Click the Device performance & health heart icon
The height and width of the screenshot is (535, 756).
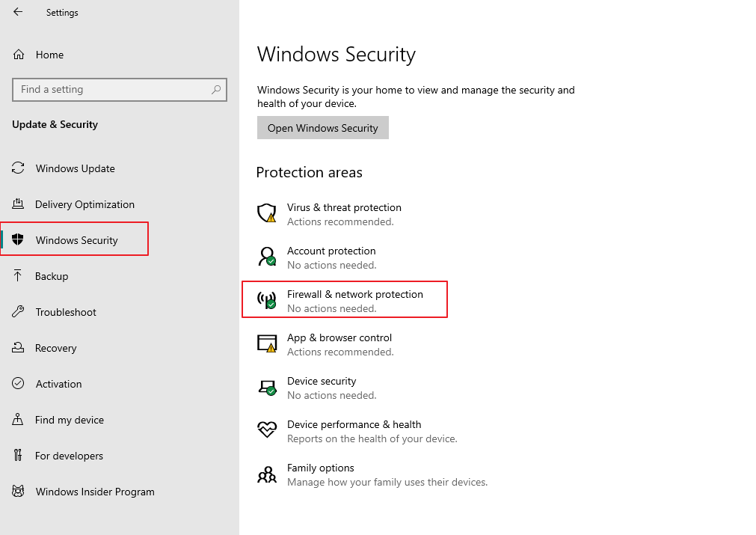tap(266, 430)
